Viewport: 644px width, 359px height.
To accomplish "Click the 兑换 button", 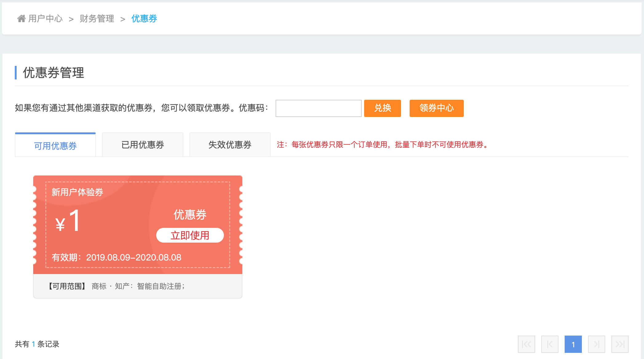I will click(x=382, y=108).
